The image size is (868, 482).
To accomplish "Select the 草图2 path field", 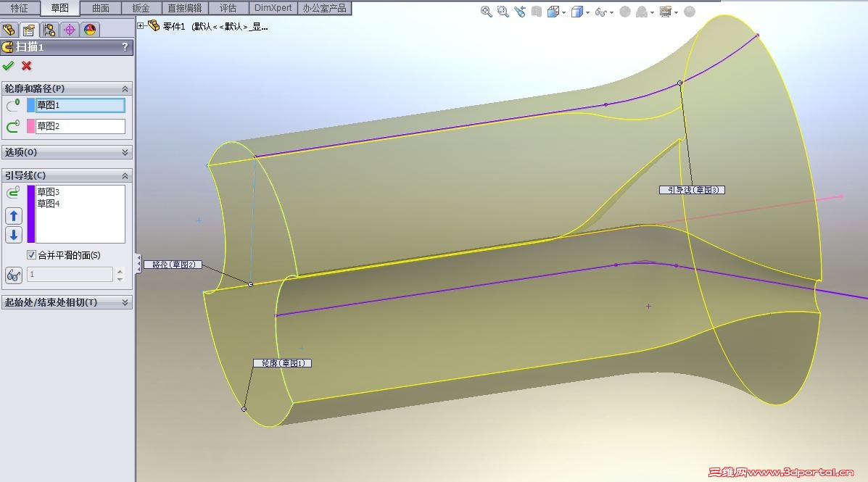I will click(x=80, y=126).
